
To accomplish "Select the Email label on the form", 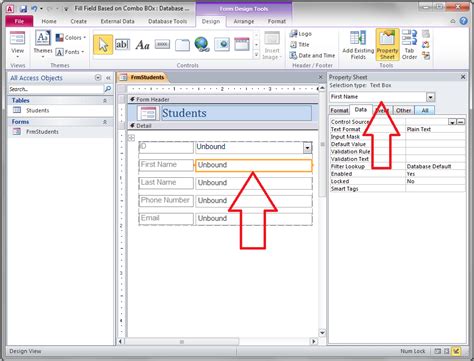I will (x=166, y=218).
